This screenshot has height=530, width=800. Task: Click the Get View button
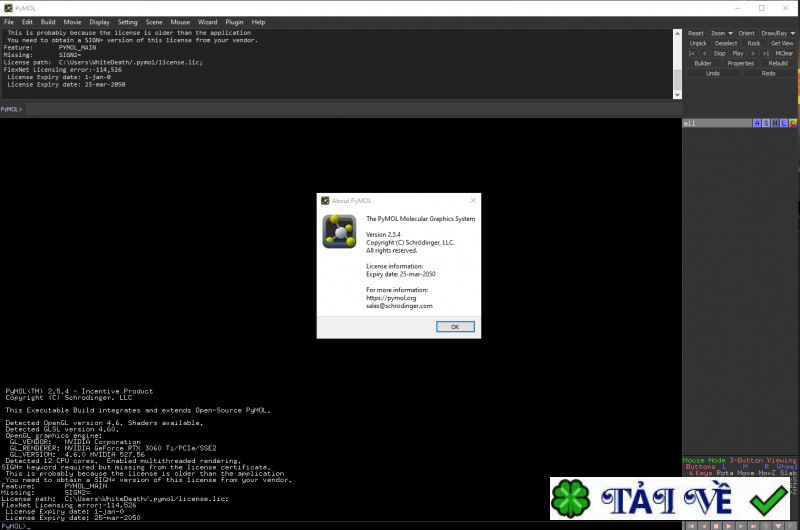coord(782,43)
